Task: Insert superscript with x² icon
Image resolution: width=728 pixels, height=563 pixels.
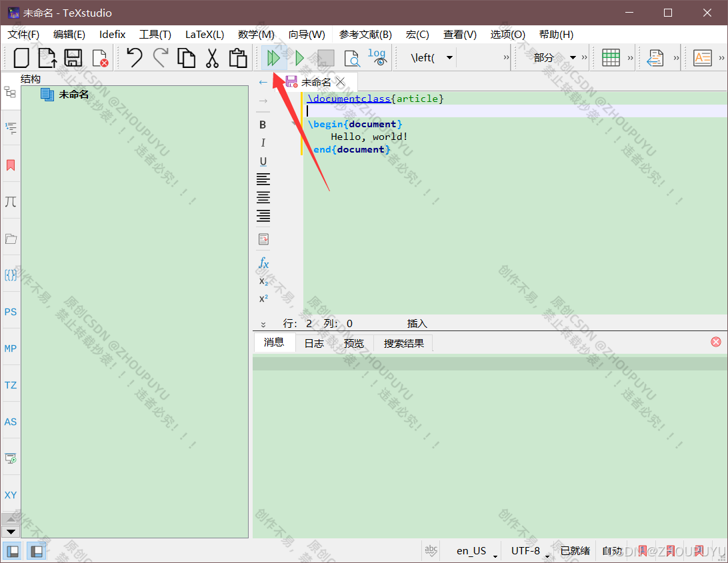Action: [x=263, y=298]
